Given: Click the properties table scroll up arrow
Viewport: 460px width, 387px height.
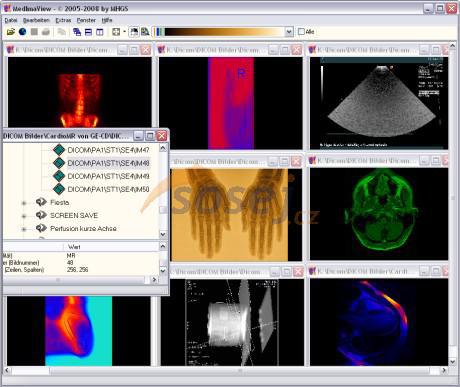Looking at the screenshot, I should [163, 246].
